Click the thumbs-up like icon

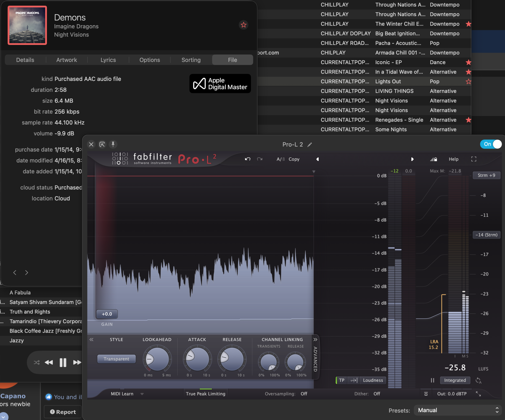tap(48, 397)
